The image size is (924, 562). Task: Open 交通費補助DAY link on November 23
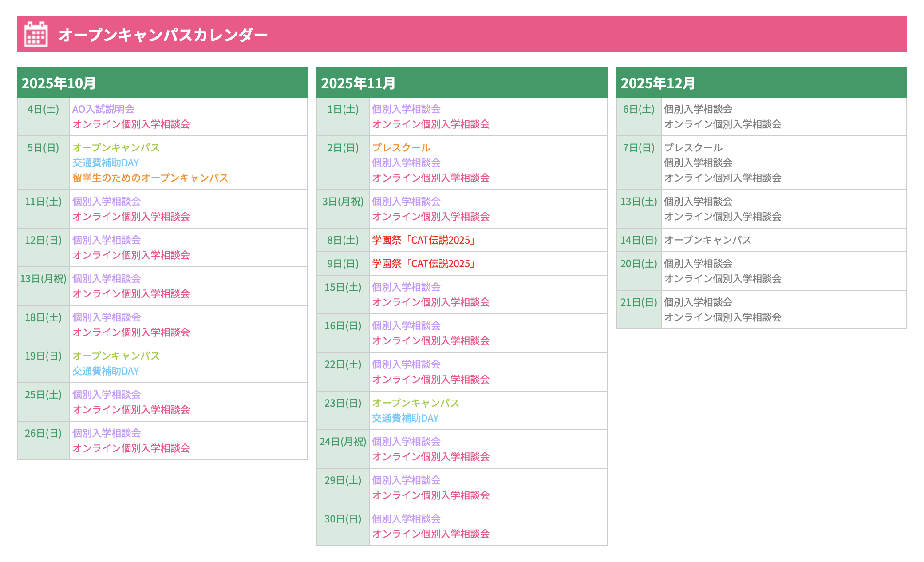[x=405, y=418]
